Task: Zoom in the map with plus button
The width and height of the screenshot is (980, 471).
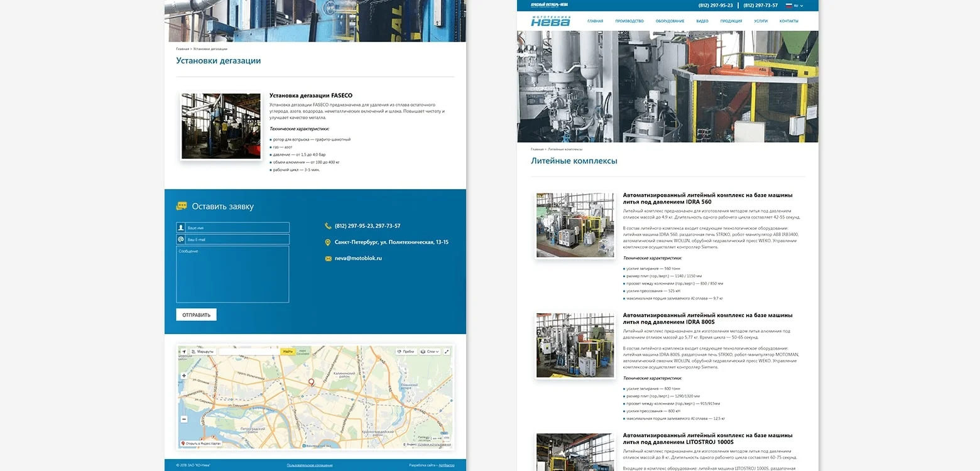Action: pos(184,376)
